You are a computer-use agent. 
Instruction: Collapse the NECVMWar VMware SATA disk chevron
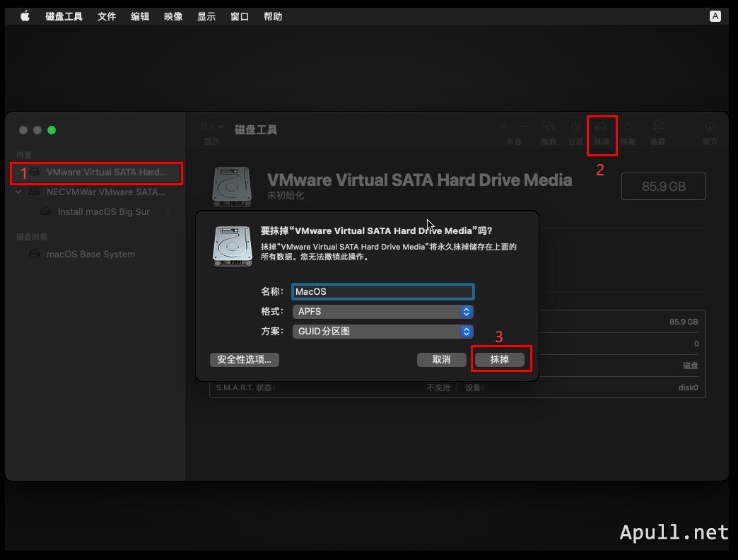coord(18,192)
